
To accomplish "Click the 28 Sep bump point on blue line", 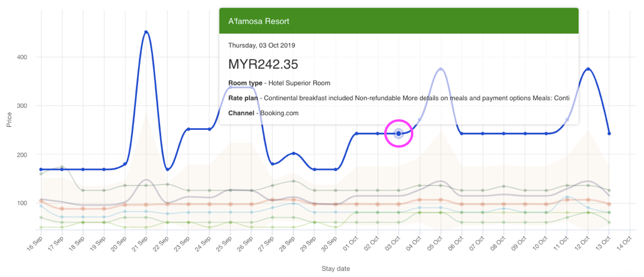I will point(294,153).
